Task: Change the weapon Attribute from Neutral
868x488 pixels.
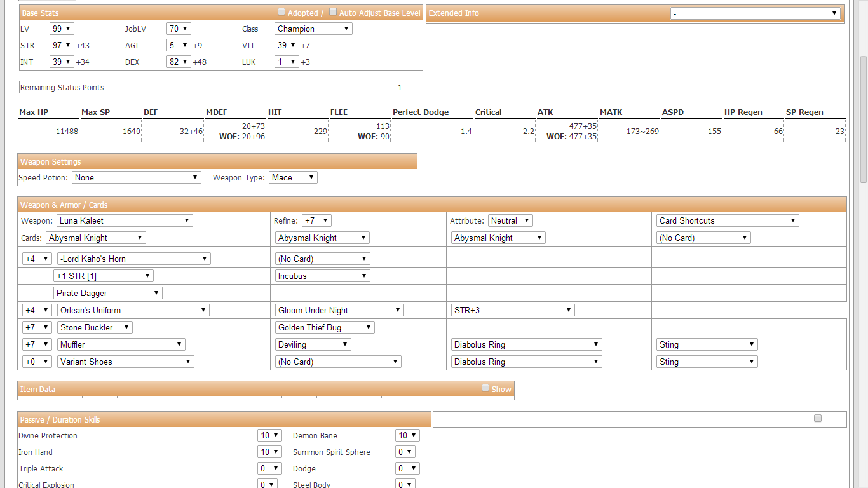Action: click(510, 220)
